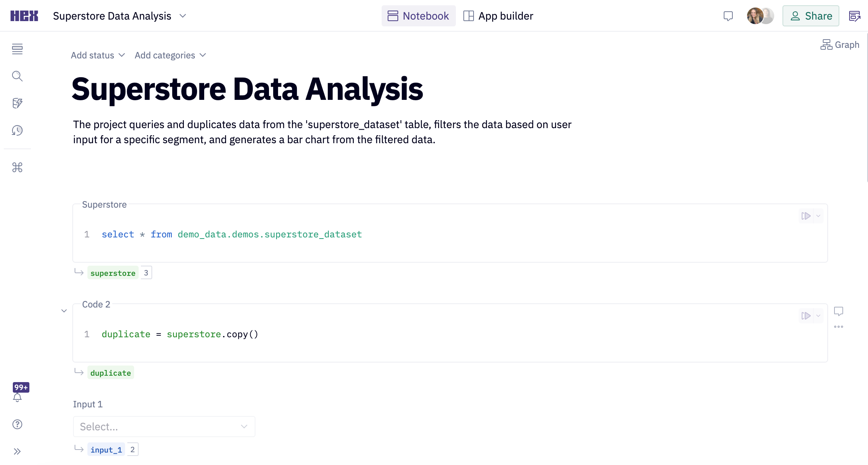The image size is (868, 465).
Task: Switch to Graph view
Action: (x=840, y=44)
